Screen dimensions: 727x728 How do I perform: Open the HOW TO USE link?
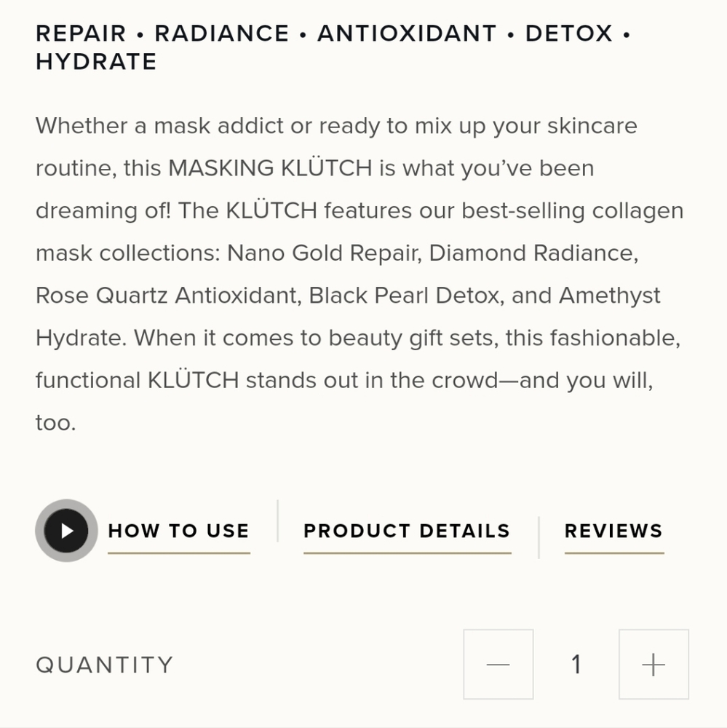tap(179, 531)
